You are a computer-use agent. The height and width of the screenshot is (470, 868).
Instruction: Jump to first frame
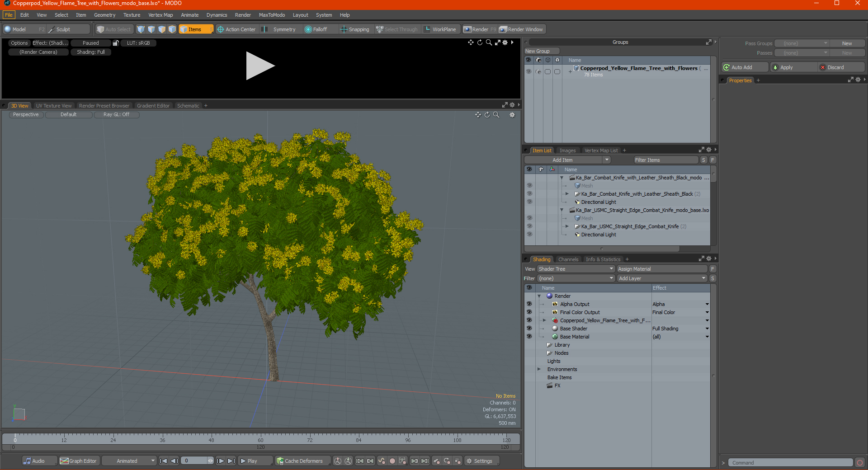[164, 461]
